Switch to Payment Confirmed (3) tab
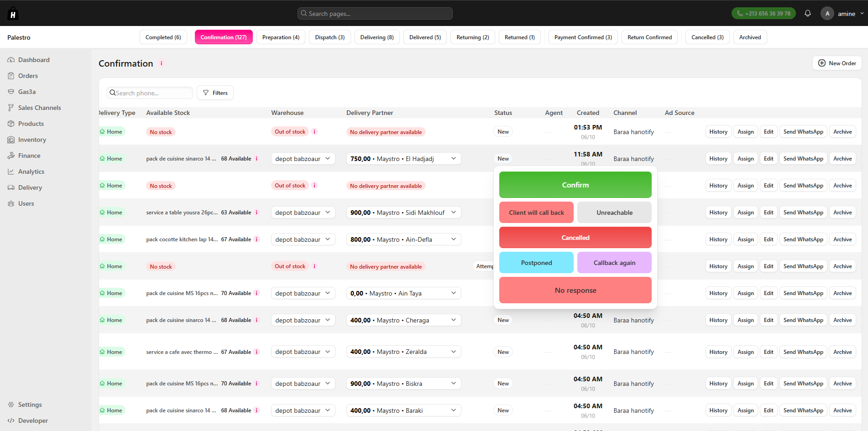The height and width of the screenshot is (431, 868). 583,37
